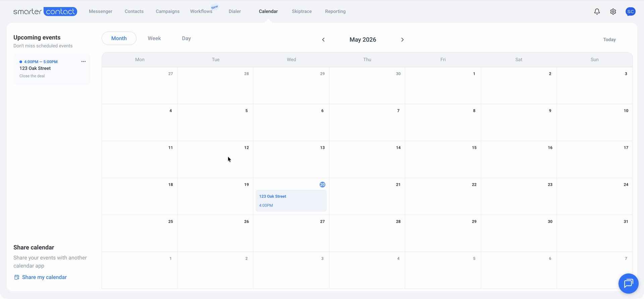Click the Share my calendar icon

coord(17,277)
